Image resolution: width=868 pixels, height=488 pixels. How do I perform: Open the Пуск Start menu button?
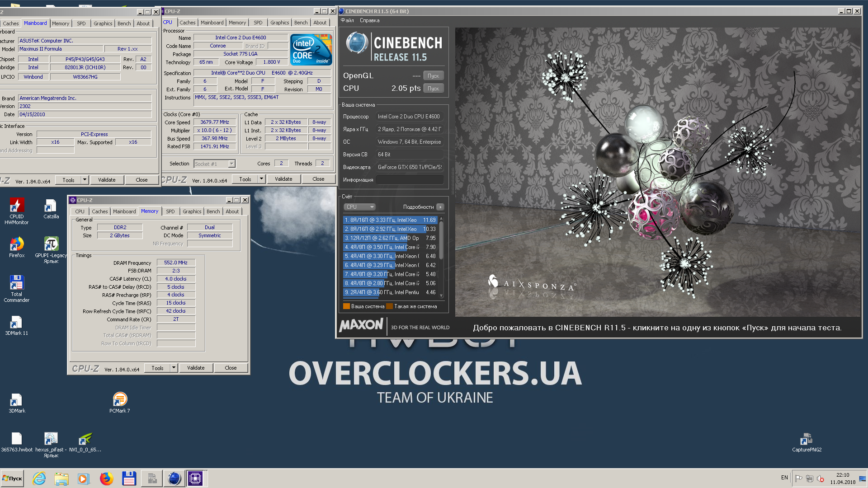12,479
